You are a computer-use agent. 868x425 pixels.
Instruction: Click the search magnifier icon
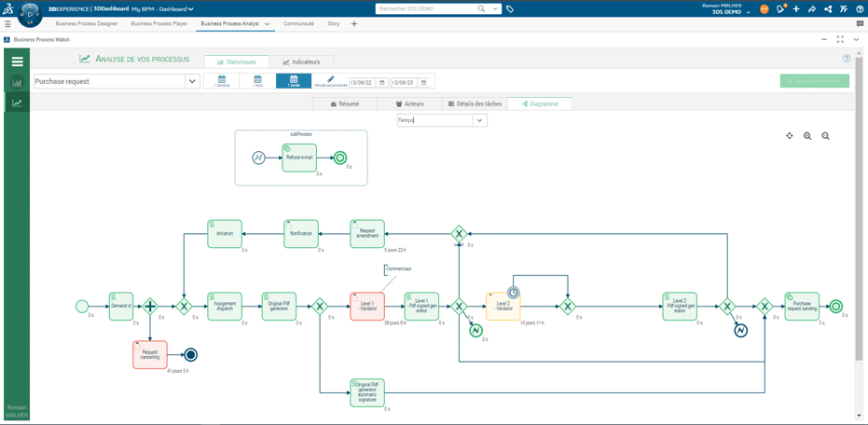pos(480,9)
